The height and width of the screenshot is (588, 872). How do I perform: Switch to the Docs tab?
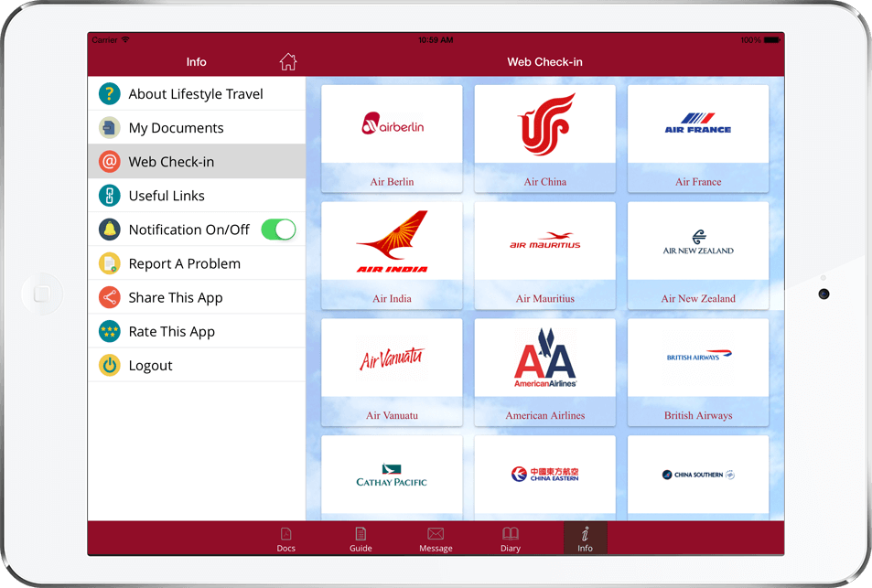(285, 540)
